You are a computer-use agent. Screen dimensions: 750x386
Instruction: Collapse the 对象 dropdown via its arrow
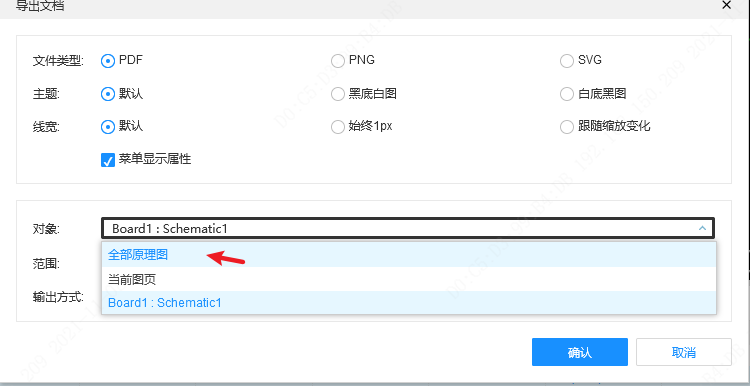(702, 229)
